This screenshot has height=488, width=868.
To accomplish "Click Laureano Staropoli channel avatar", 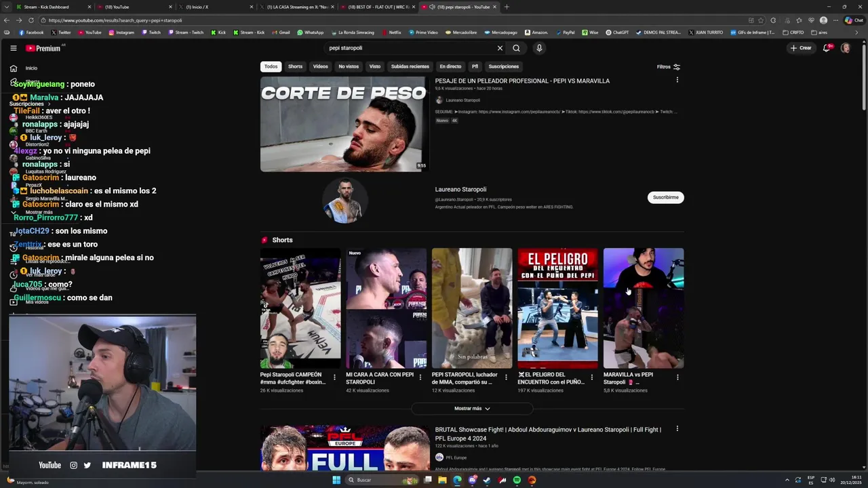I will pyautogui.click(x=345, y=201).
